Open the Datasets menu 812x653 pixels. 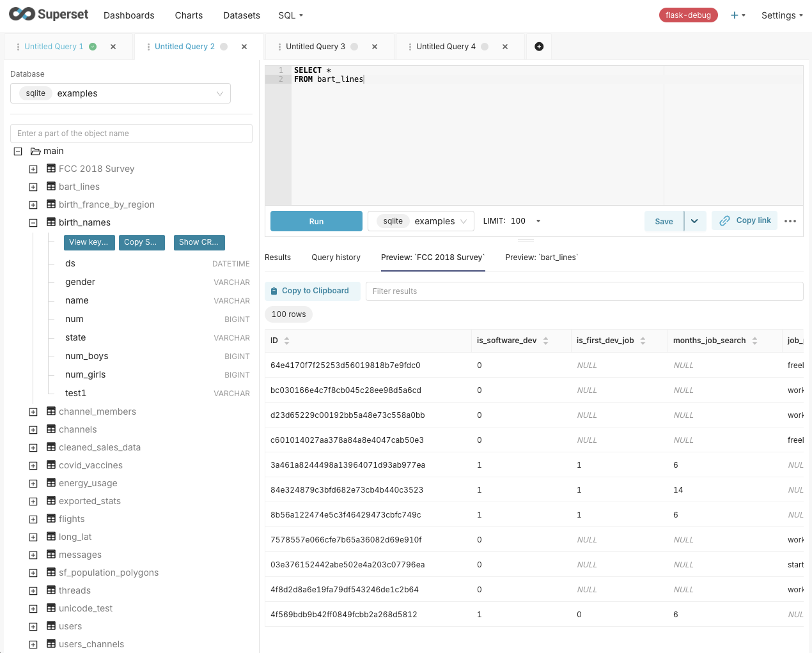[x=242, y=15]
